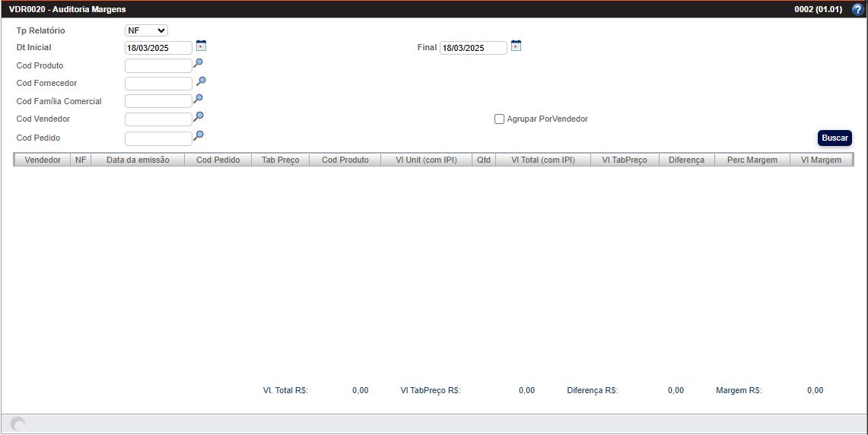Click into the Cod Produto text field

pyautogui.click(x=158, y=66)
